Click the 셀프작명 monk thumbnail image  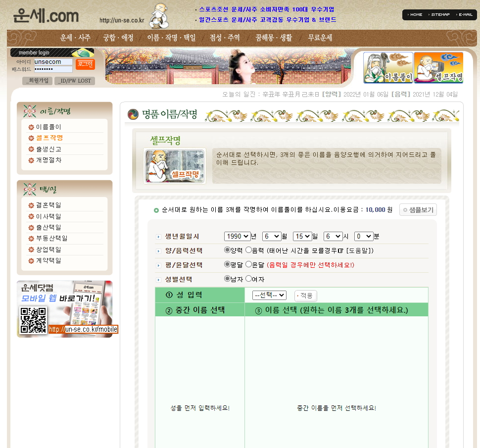coord(174,166)
